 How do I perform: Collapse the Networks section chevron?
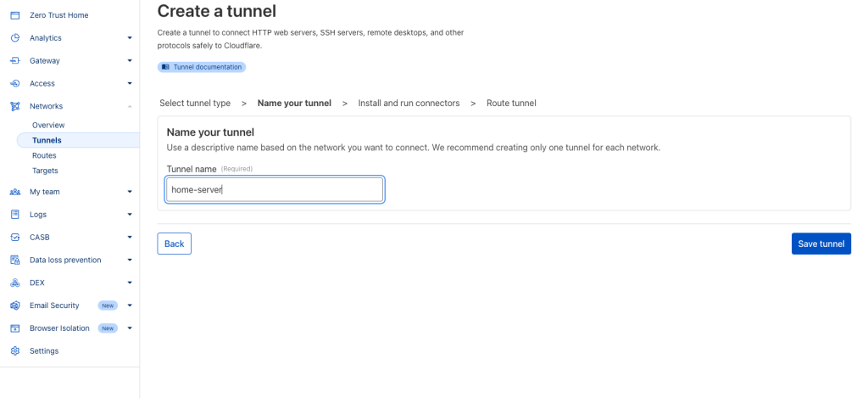click(x=130, y=106)
